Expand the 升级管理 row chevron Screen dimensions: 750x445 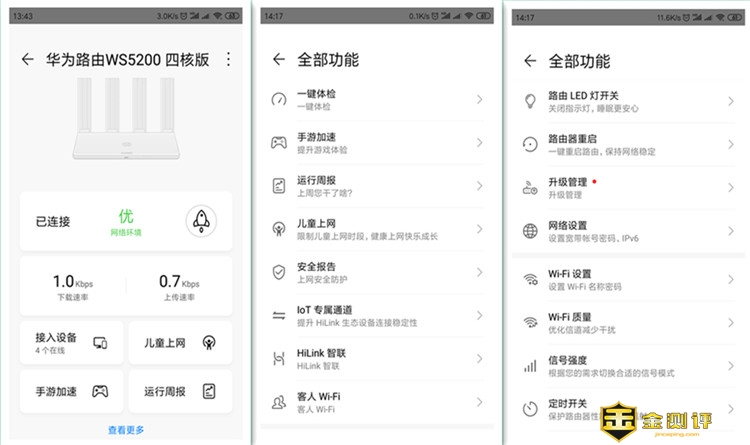coord(730,188)
